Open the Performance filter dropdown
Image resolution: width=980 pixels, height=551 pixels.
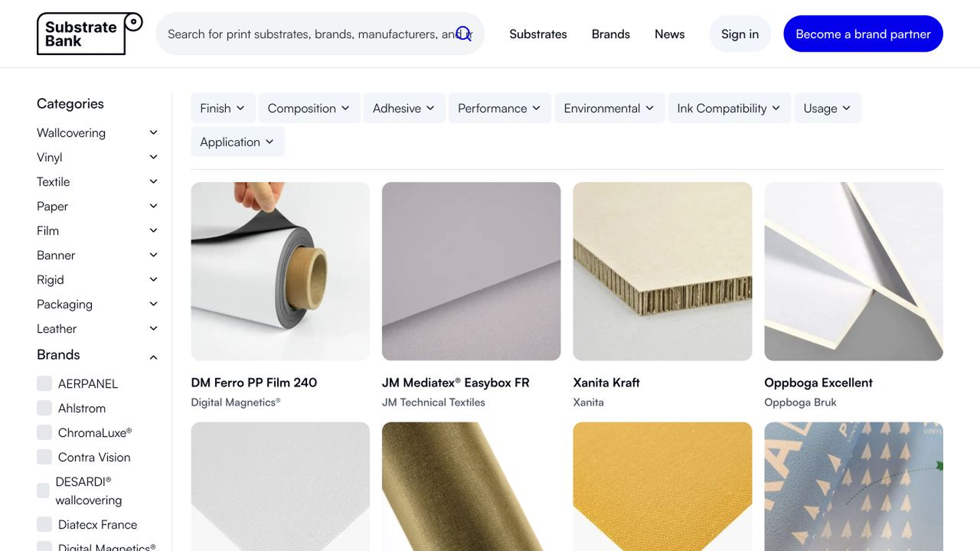500,108
